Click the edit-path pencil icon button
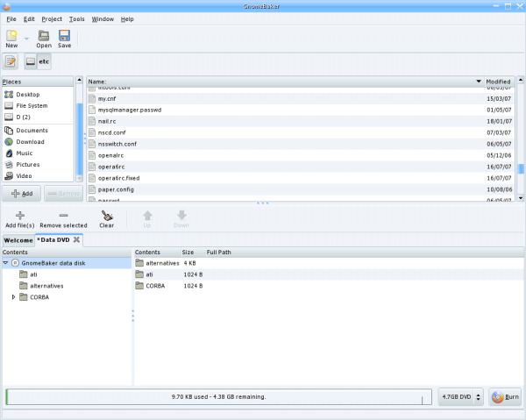Screen dimensions: 526x420 (x=11, y=61)
